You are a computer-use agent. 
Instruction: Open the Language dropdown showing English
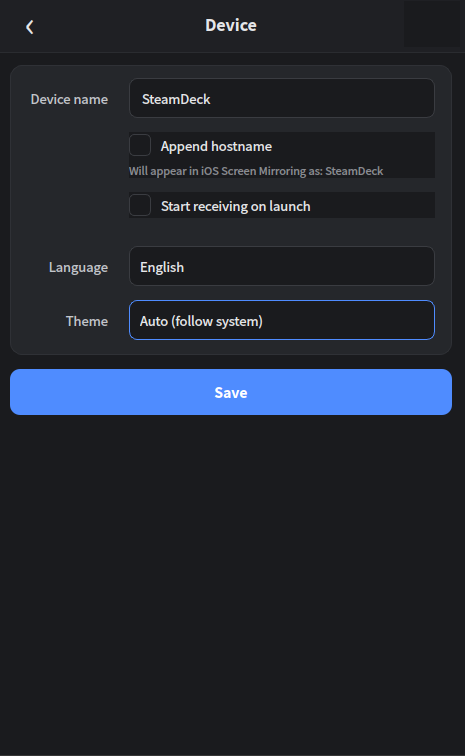(x=282, y=266)
